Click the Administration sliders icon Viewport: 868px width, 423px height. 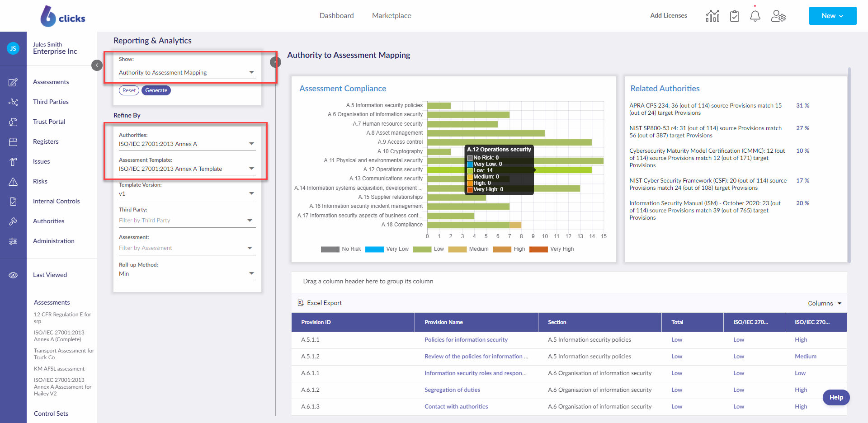[x=13, y=241]
